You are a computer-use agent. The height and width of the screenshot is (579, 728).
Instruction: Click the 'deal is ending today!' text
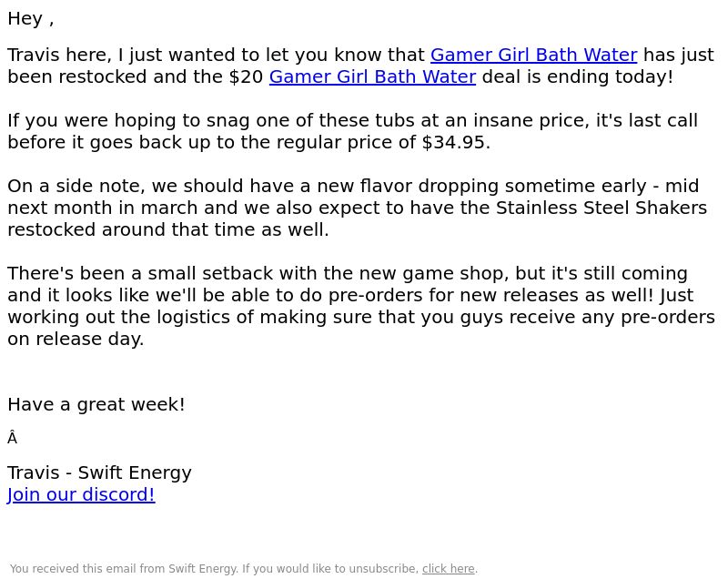(578, 77)
